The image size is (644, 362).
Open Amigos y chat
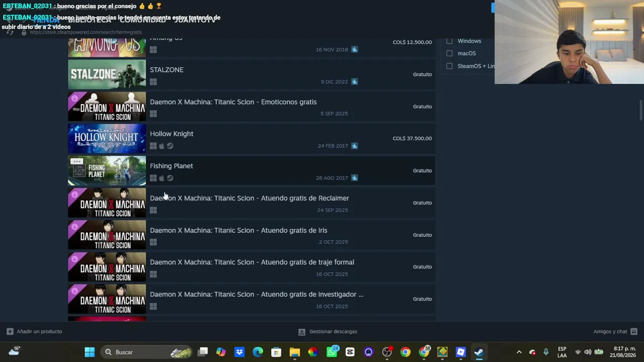coord(610,331)
